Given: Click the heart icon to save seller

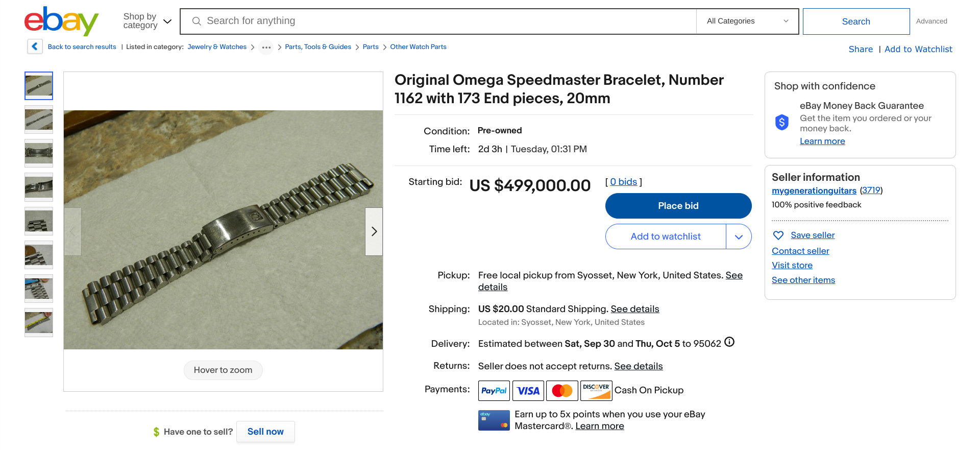Looking at the screenshot, I should [x=778, y=235].
